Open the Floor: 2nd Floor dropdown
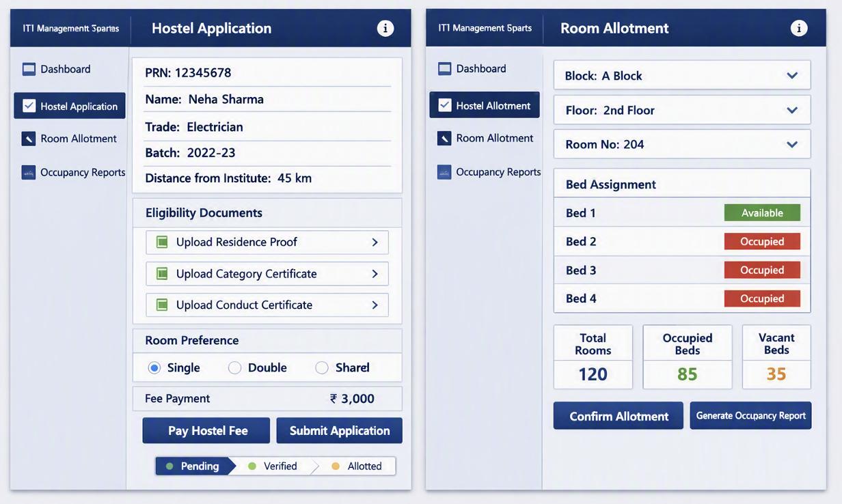The image size is (842, 504). coord(682,110)
